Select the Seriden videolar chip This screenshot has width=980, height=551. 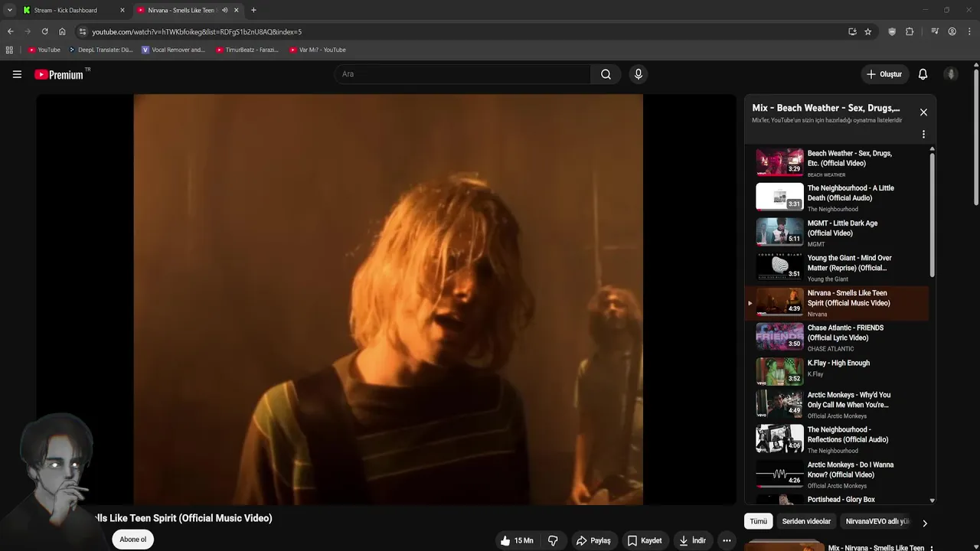click(806, 521)
